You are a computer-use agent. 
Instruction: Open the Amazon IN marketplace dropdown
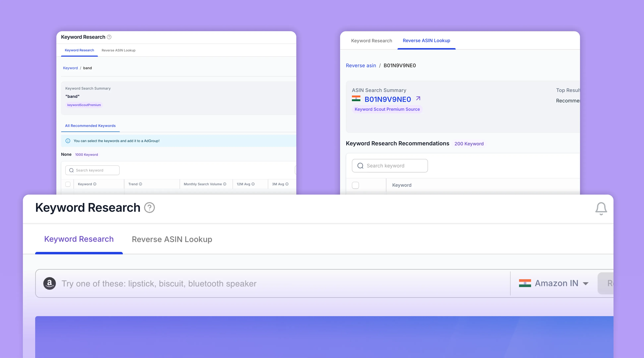point(554,283)
